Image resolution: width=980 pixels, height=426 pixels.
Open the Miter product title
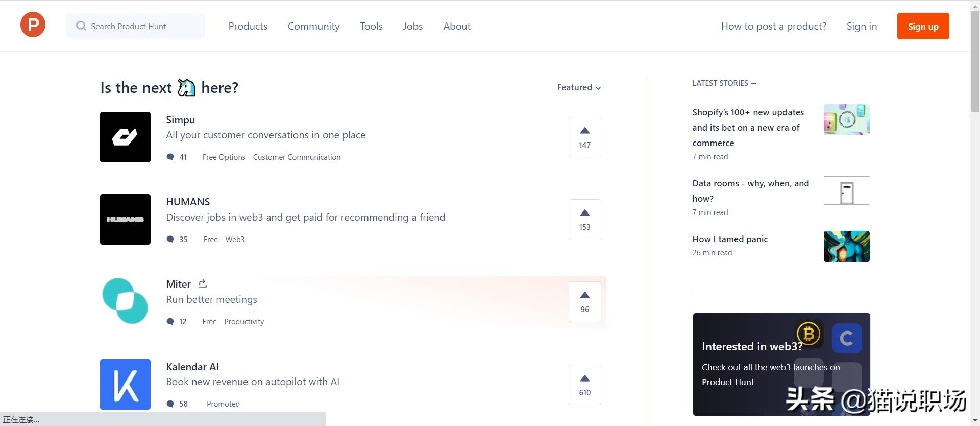(x=178, y=284)
